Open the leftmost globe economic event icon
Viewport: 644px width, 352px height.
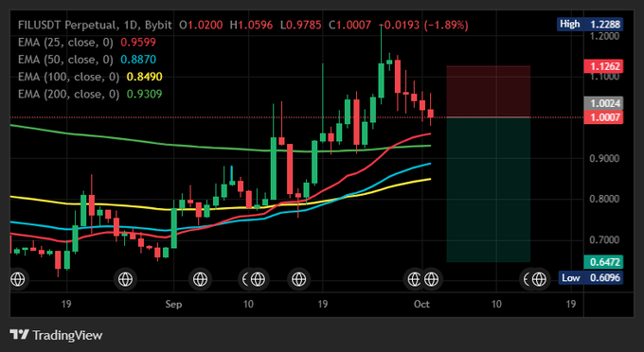(18, 279)
